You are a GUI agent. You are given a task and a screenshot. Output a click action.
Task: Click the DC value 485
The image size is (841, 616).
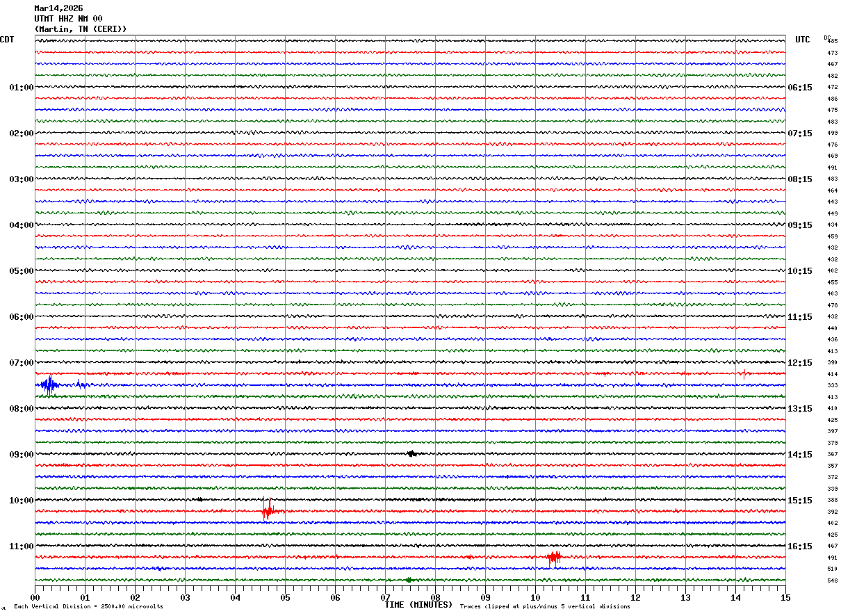[832, 42]
